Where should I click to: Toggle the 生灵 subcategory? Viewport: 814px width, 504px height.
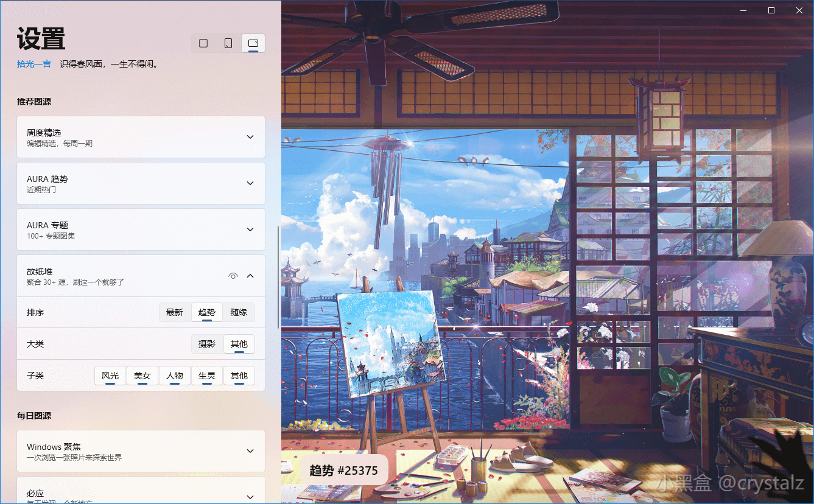click(207, 376)
